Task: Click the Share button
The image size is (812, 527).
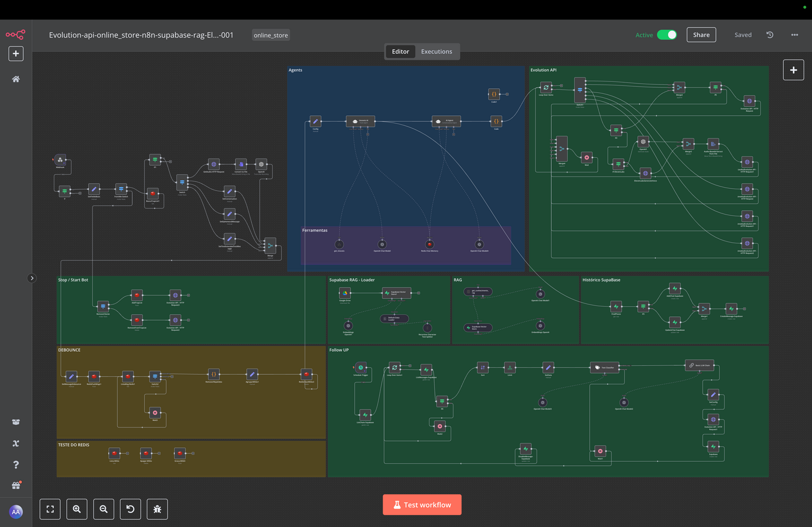Action: (x=701, y=35)
